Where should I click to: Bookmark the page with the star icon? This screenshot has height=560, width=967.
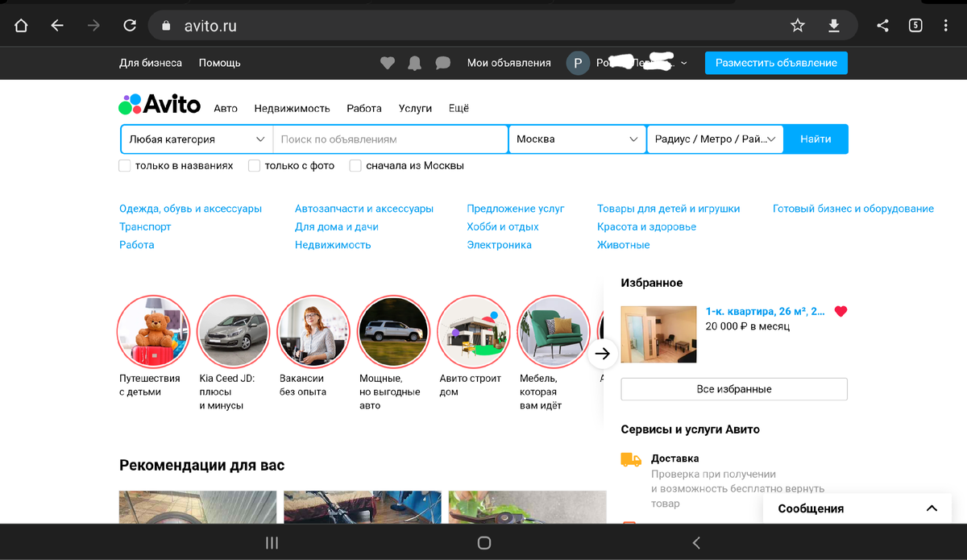[798, 26]
